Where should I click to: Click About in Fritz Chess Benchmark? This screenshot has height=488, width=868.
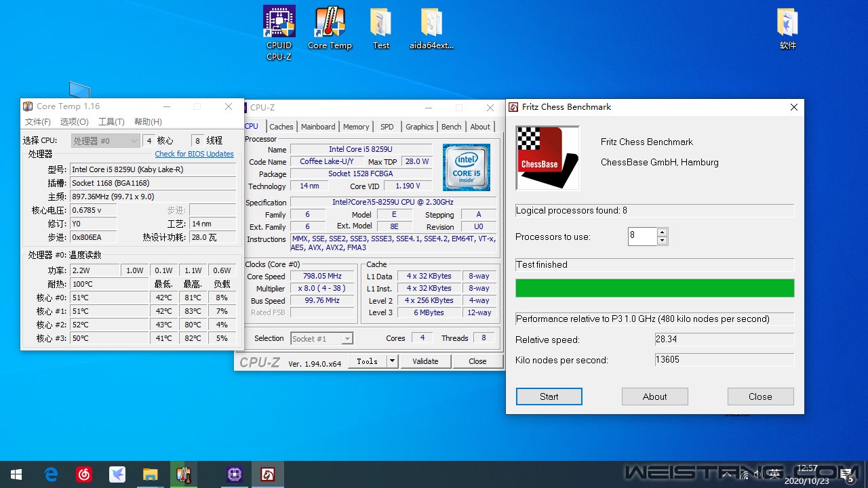point(655,396)
